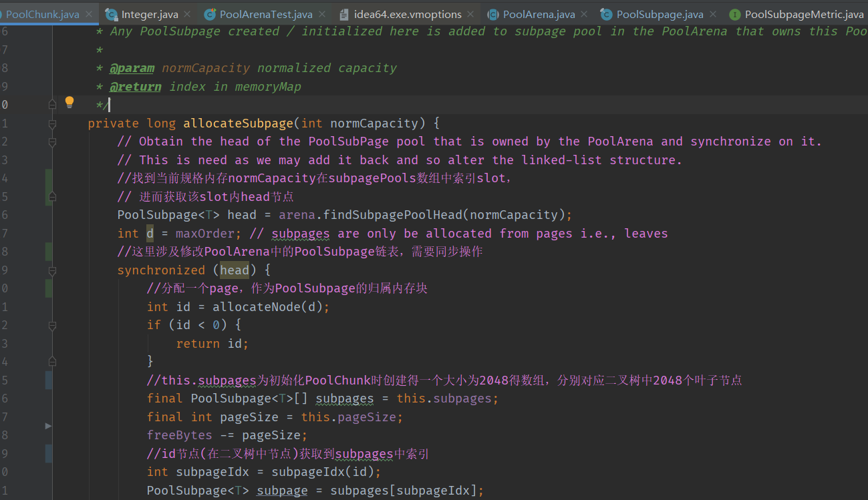Click fold marker at the if block's closing brace
Viewport: 868px width, 500px height.
click(52, 362)
